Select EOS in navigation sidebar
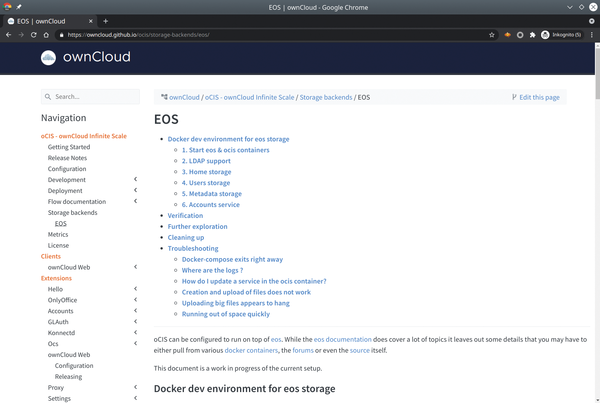The height and width of the screenshot is (403, 600). coord(60,224)
